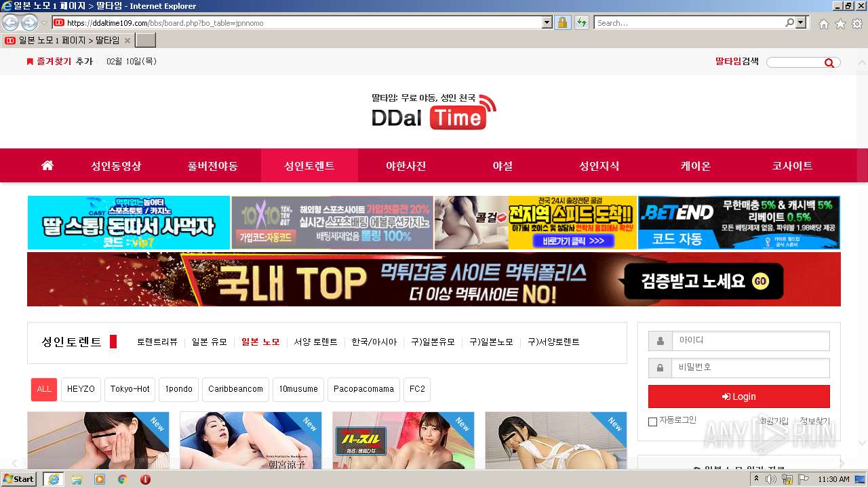Image resolution: width=868 pixels, height=488 pixels.
Task: Open the search provider dropdown arrow
Action: coord(802,22)
